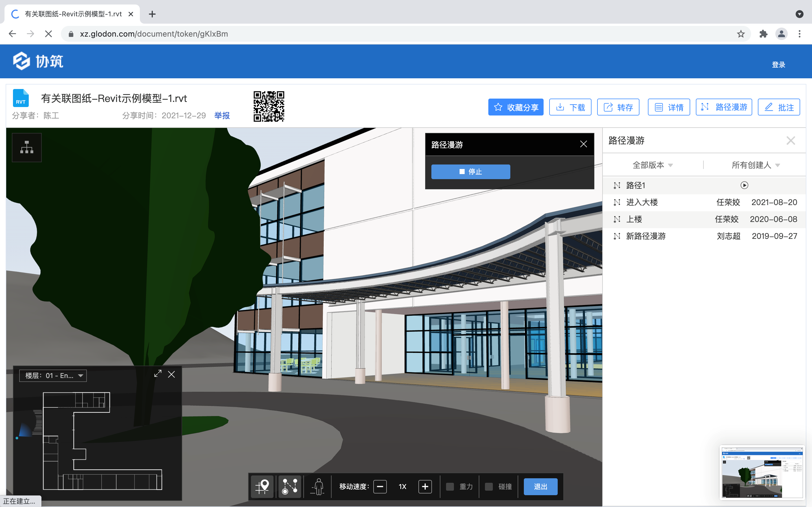812x507 pixels.
Task: Click the 举报 report link
Action: (x=222, y=116)
